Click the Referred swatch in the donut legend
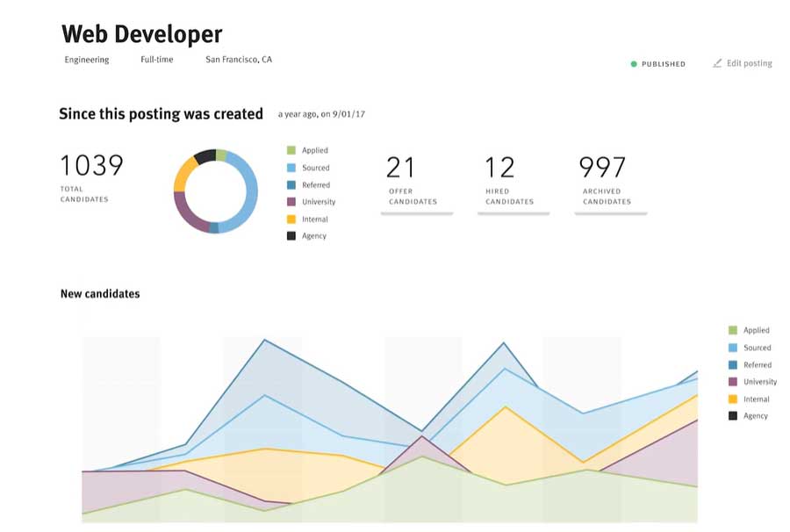This screenshot has height=532, width=790. [x=292, y=184]
